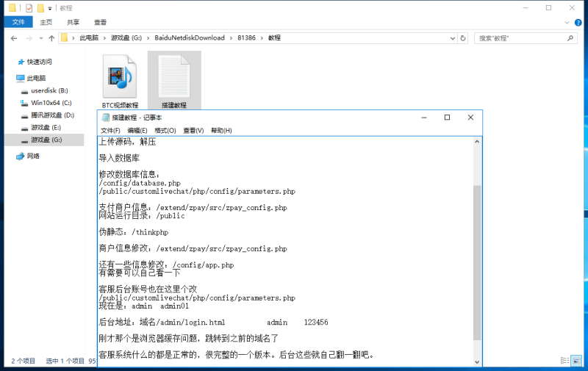Maximize the Explorer 教程 window
Image resolution: width=588 pixels, height=371 pixels.
tap(548, 8)
